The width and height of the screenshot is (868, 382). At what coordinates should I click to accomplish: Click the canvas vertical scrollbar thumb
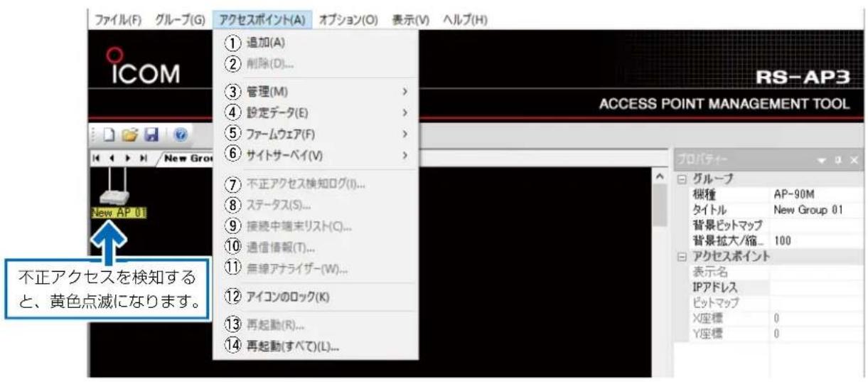tap(659, 205)
